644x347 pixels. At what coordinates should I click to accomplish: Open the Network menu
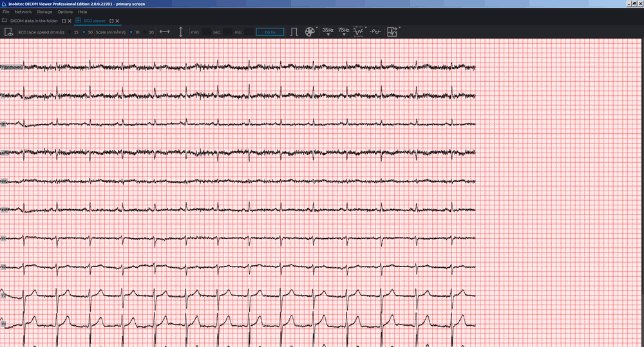tap(23, 12)
